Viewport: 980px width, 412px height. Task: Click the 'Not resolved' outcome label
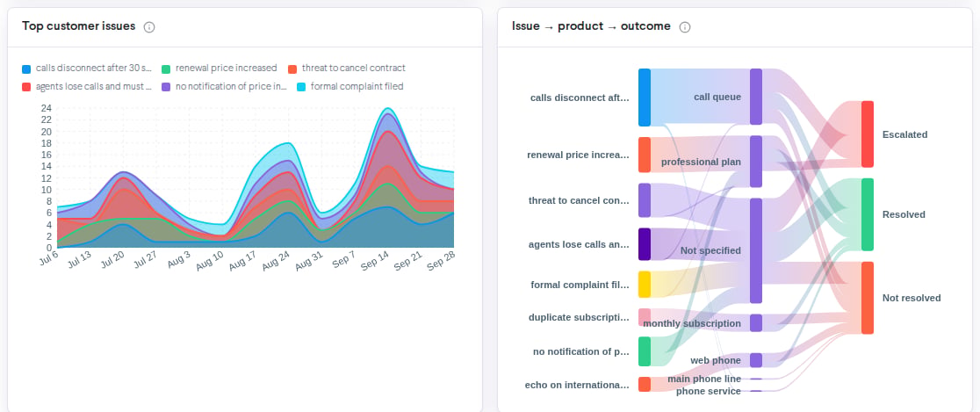pos(912,298)
